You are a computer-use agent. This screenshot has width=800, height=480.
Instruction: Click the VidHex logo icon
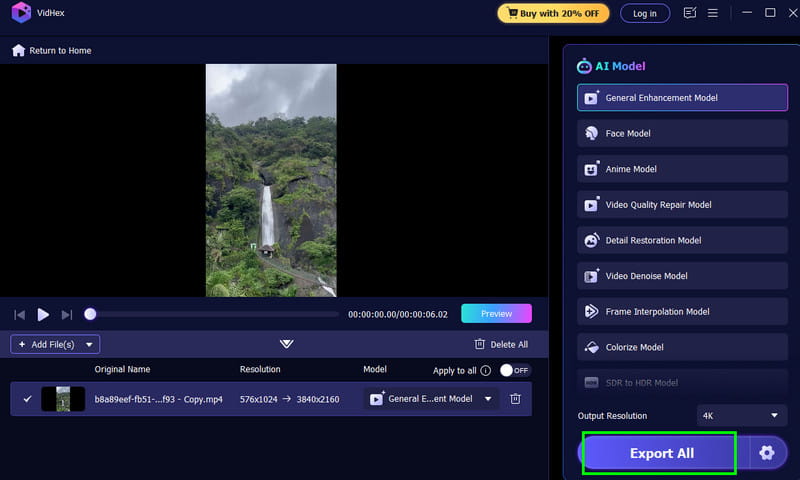point(21,12)
